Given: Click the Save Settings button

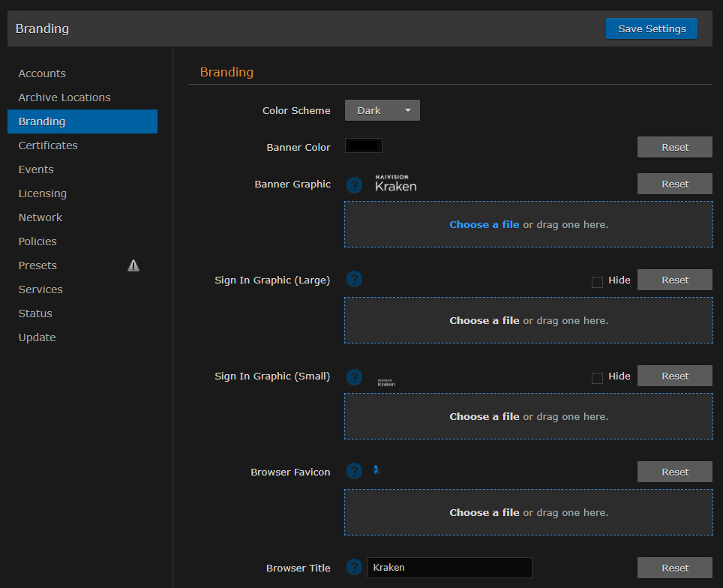Looking at the screenshot, I should pyautogui.click(x=651, y=28).
